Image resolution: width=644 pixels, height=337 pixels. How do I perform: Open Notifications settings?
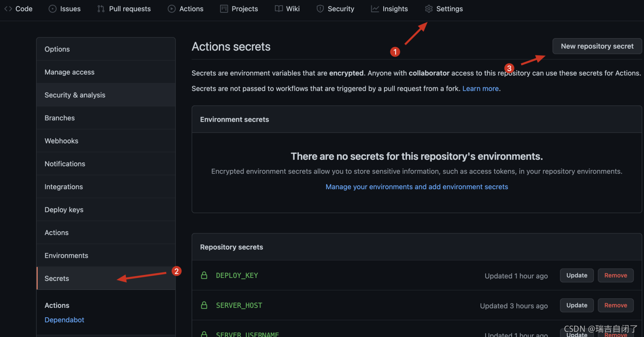[106, 164]
